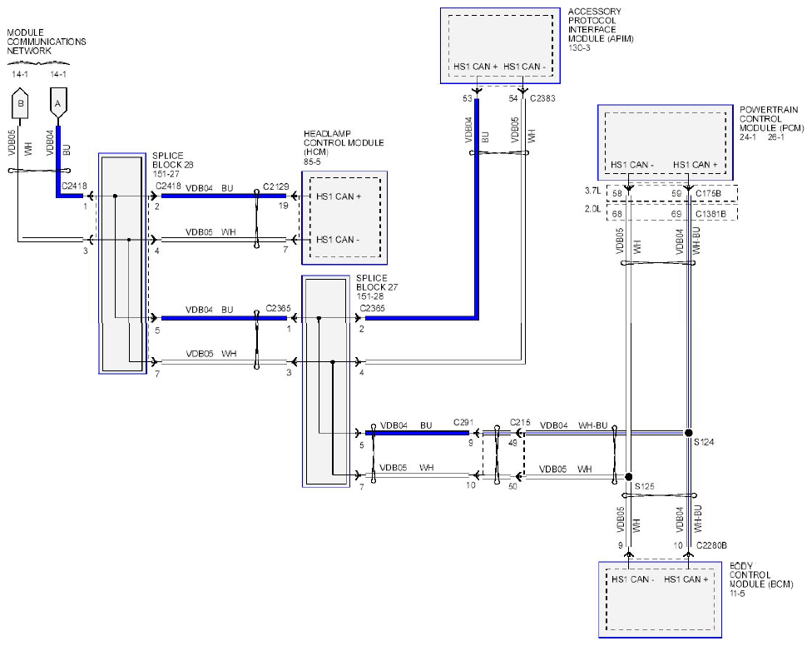Click the "24-1" page reference
812x646 pixels.
(748, 137)
